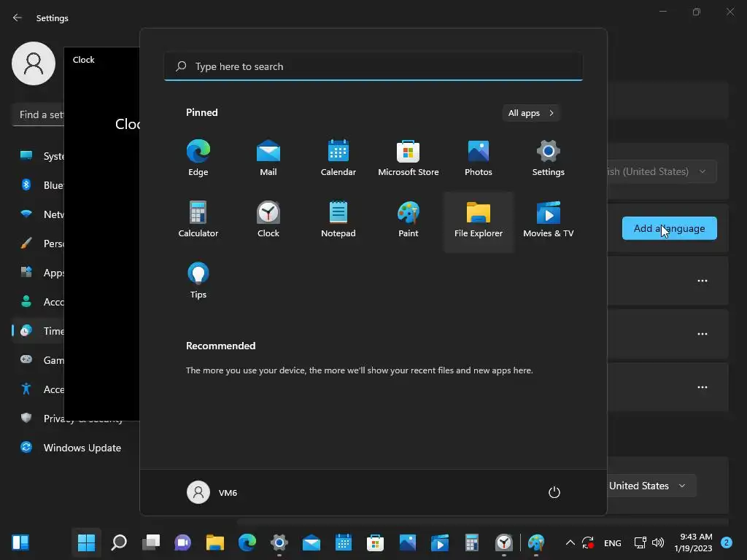Click Add a language button in Settings
747x560 pixels.
(670, 228)
